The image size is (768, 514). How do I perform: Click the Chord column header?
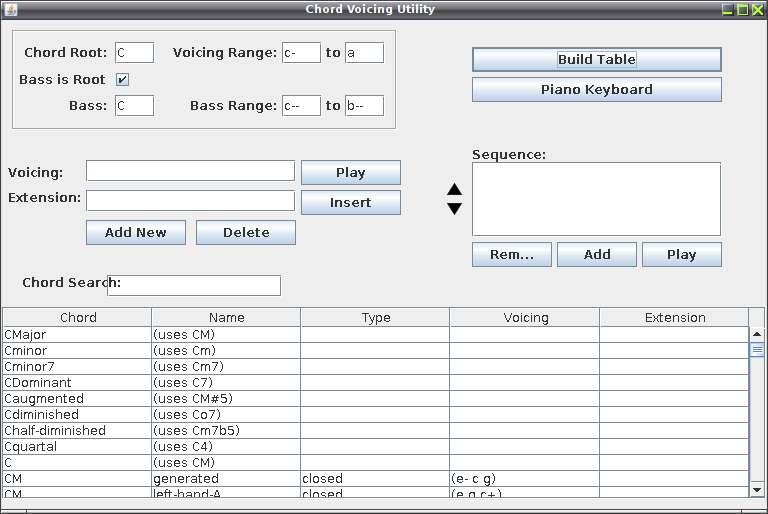click(x=78, y=318)
